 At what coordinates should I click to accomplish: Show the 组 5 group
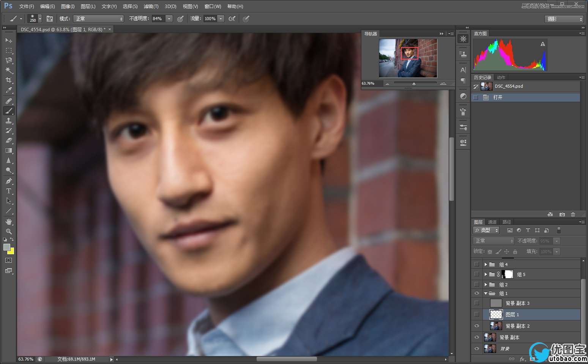tap(477, 274)
